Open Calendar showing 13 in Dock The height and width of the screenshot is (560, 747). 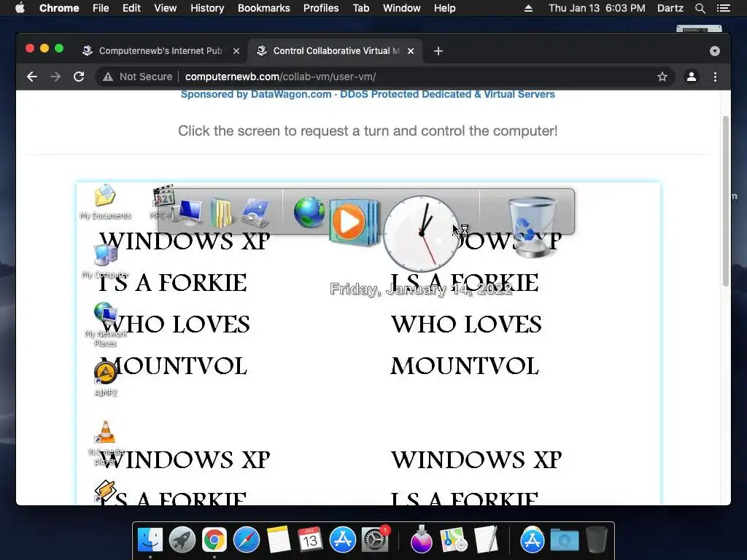(310, 540)
